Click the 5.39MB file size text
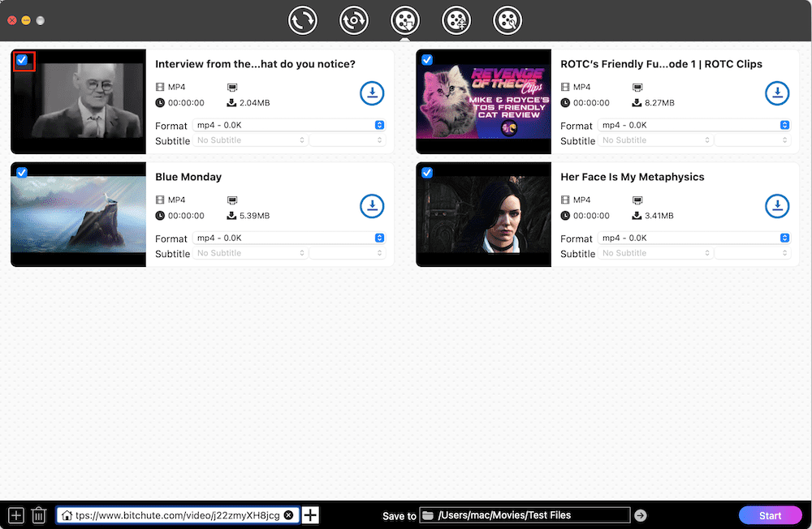The image size is (812, 529). [254, 216]
